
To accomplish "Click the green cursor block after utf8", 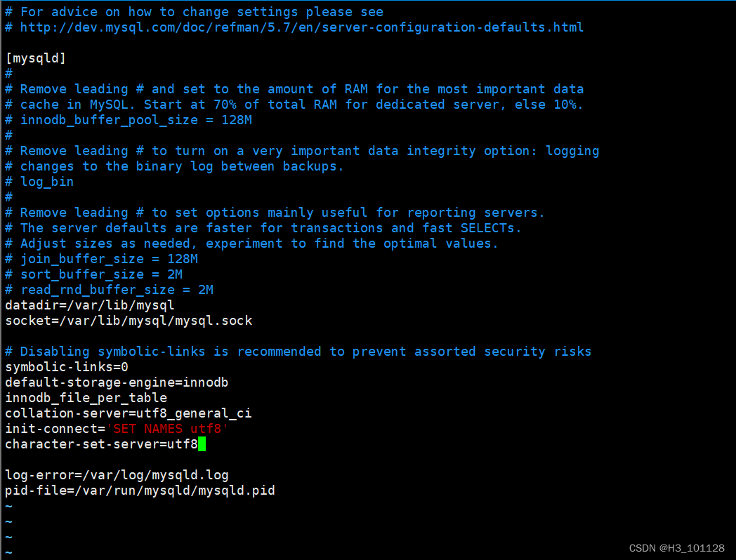I will pos(202,444).
